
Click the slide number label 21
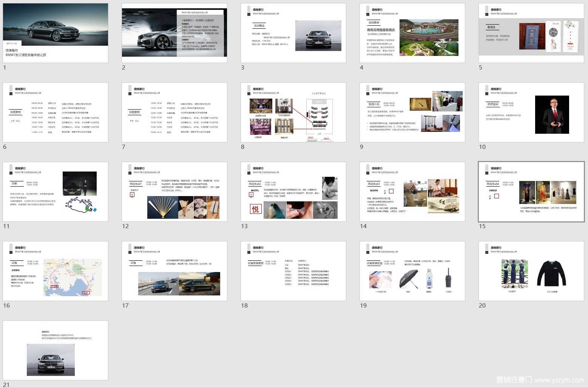click(6, 385)
